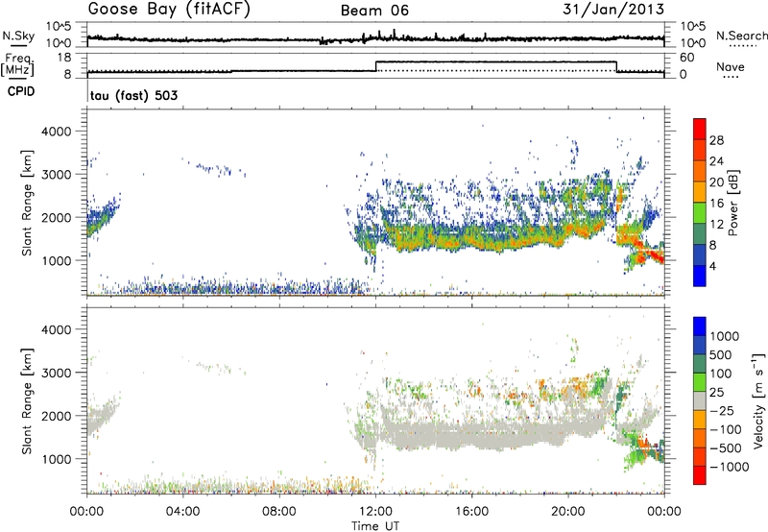The height and width of the screenshot is (532, 768).
Task: Select the red bottom segment of Velocity colorbar
Action: tap(700, 475)
